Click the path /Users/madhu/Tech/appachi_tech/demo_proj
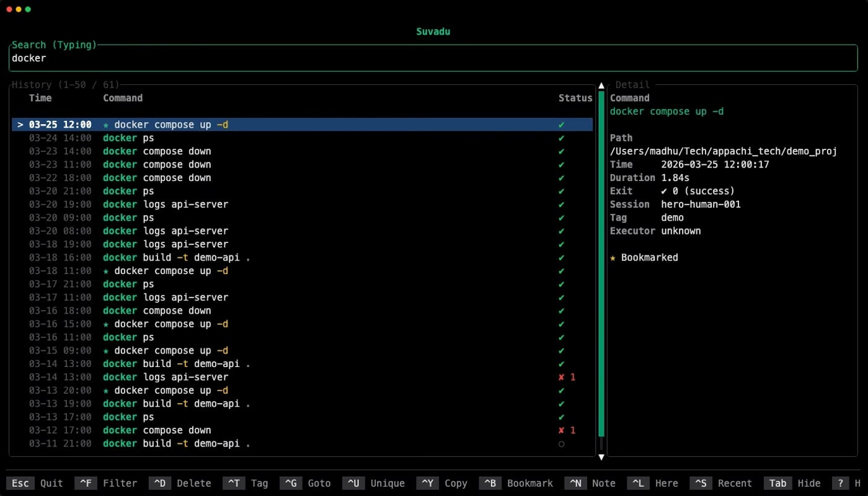The image size is (868, 496). (724, 151)
